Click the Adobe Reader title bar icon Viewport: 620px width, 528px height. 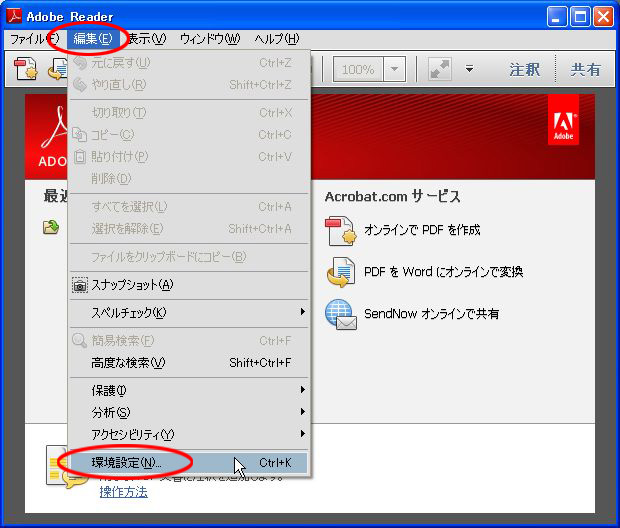pos(14,16)
